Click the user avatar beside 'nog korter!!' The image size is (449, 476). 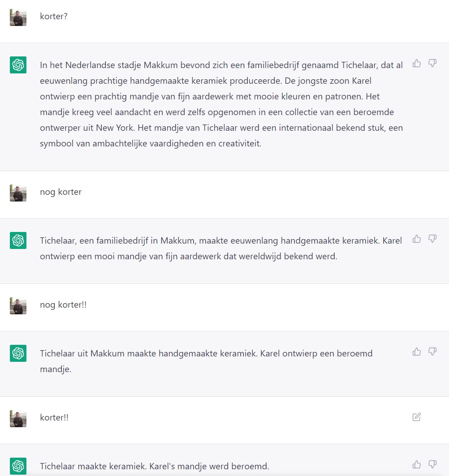pyautogui.click(x=18, y=306)
